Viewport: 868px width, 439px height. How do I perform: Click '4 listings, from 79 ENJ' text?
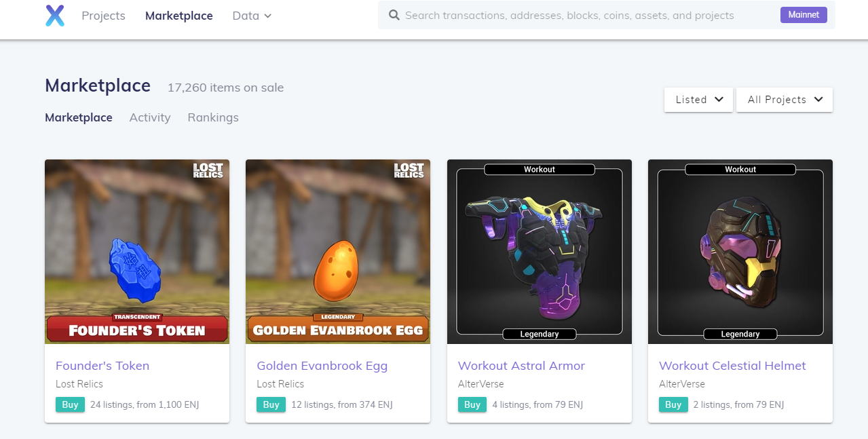coord(537,404)
